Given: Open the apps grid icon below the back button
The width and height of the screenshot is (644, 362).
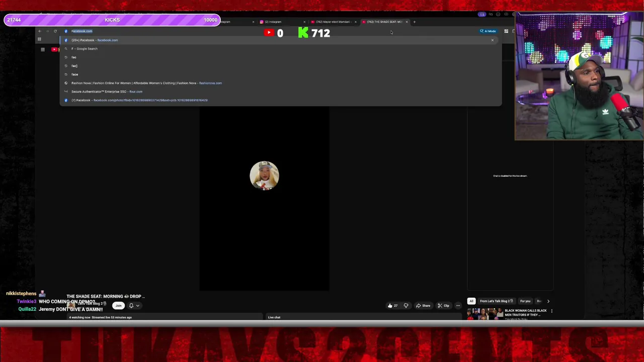Looking at the screenshot, I should coord(39,39).
